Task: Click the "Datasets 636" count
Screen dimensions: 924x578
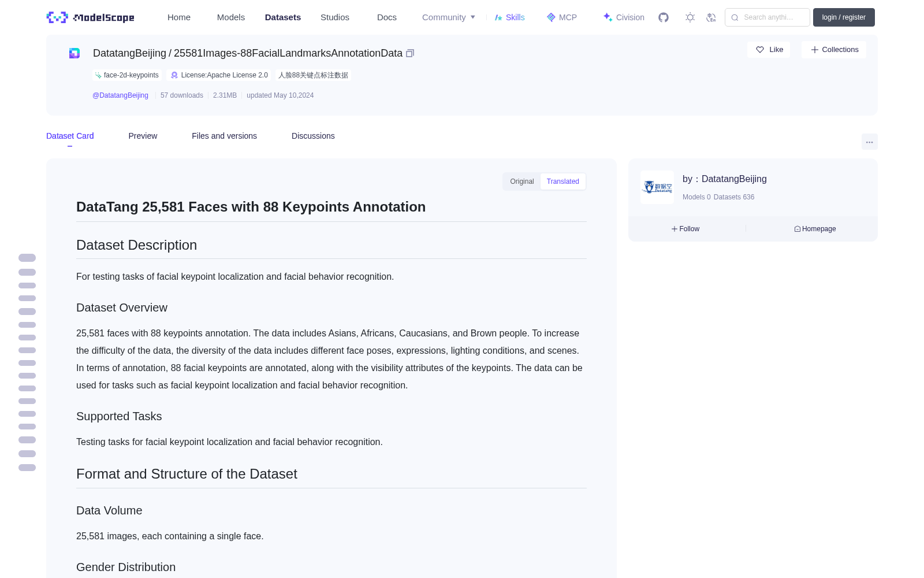Action: [x=734, y=197]
